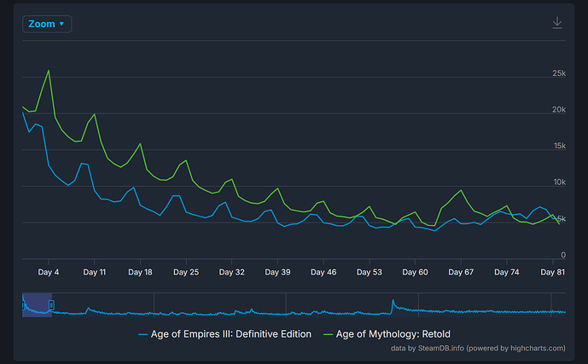Toggle Age of Mythology: Retold legend entry
The height and width of the screenshot is (364, 588).
(387, 334)
